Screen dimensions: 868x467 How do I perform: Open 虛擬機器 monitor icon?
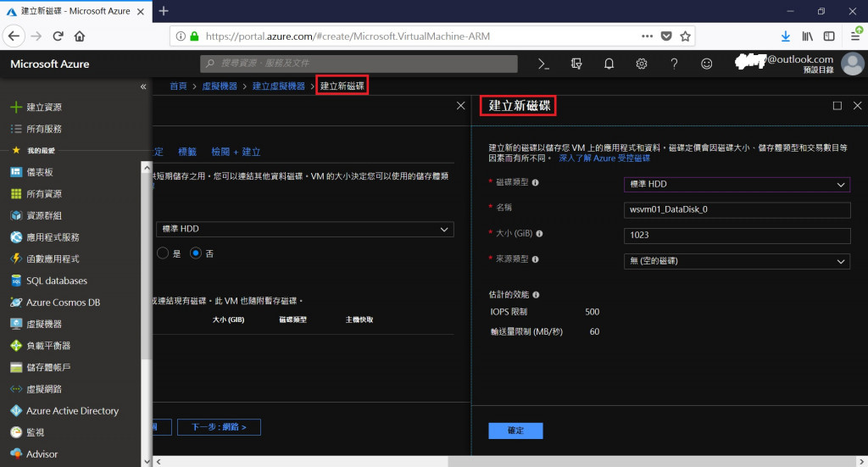tap(16, 324)
